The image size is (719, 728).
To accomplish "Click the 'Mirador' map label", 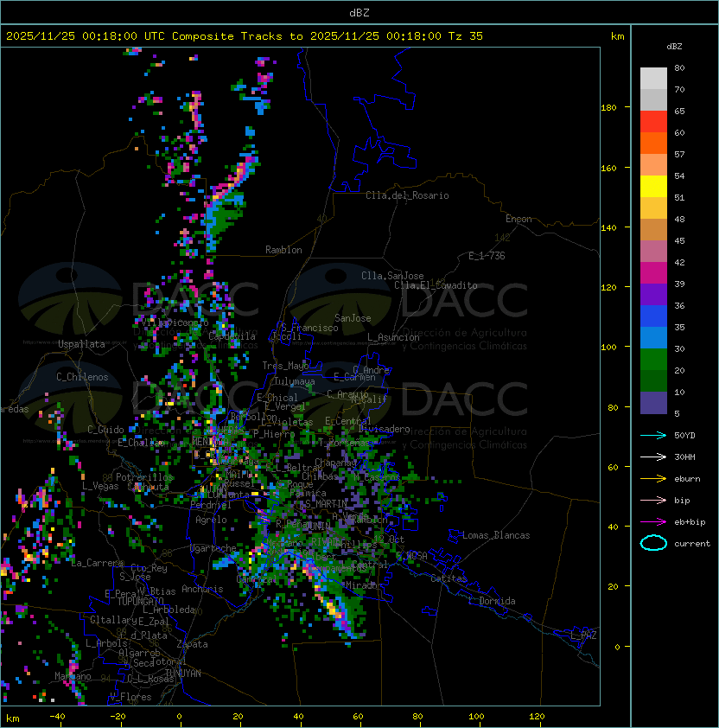I will point(364,585).
